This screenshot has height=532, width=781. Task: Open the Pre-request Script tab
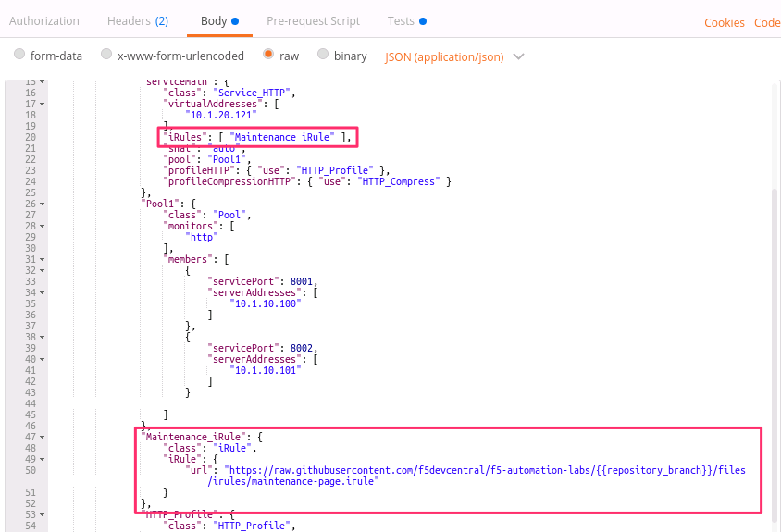[313, 21]
